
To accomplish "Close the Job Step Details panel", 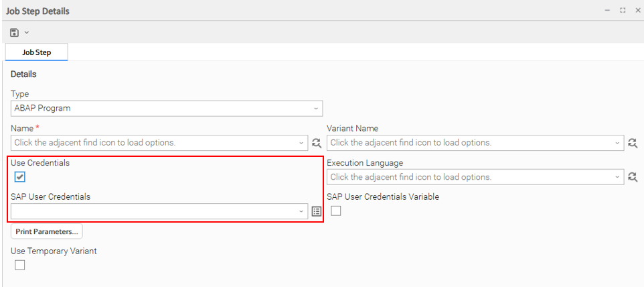I will pos(637,11).
